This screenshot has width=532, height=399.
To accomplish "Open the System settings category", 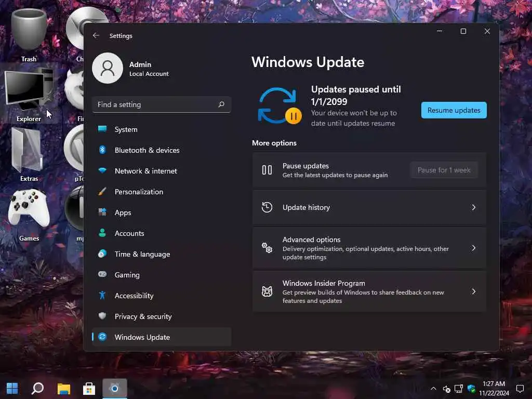I will click(x=162, y=129).
